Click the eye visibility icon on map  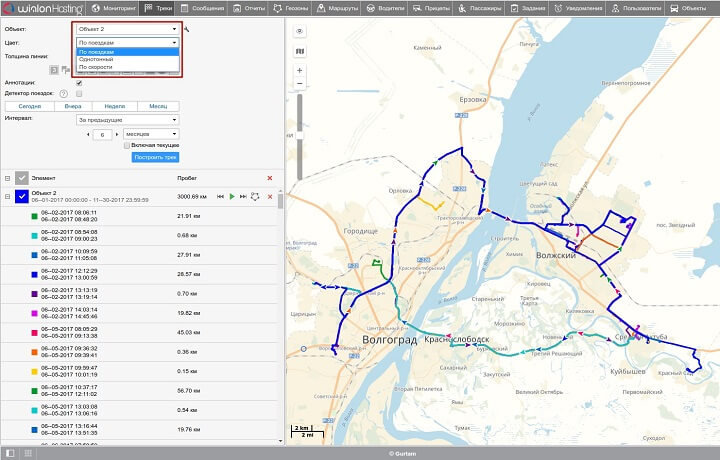pos(300,31)
